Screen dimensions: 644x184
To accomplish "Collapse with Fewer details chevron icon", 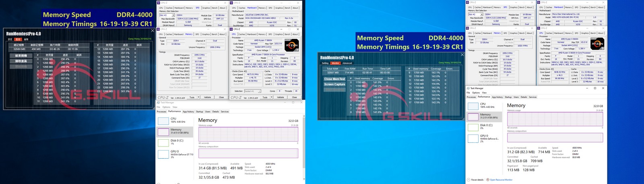I will (469, 180).
